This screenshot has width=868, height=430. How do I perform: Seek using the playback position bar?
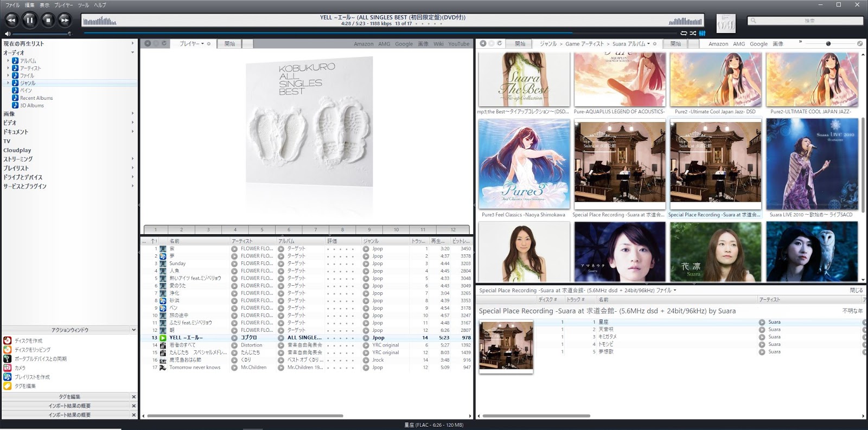click(x=380, y=34)
